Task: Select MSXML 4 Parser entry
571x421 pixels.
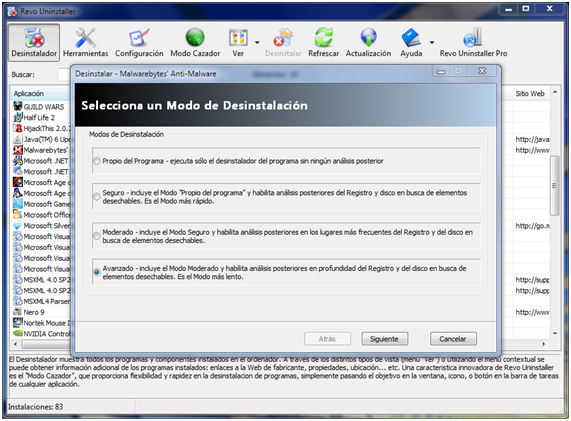Action: tap(41, 302)
